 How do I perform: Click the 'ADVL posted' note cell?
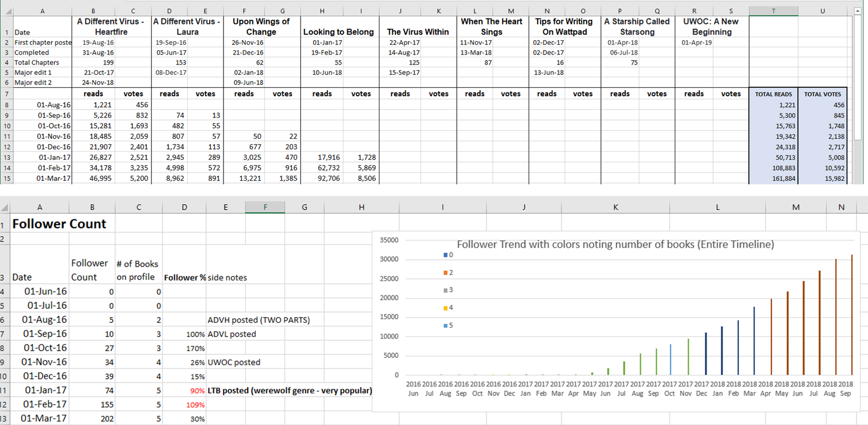point(231,334)
